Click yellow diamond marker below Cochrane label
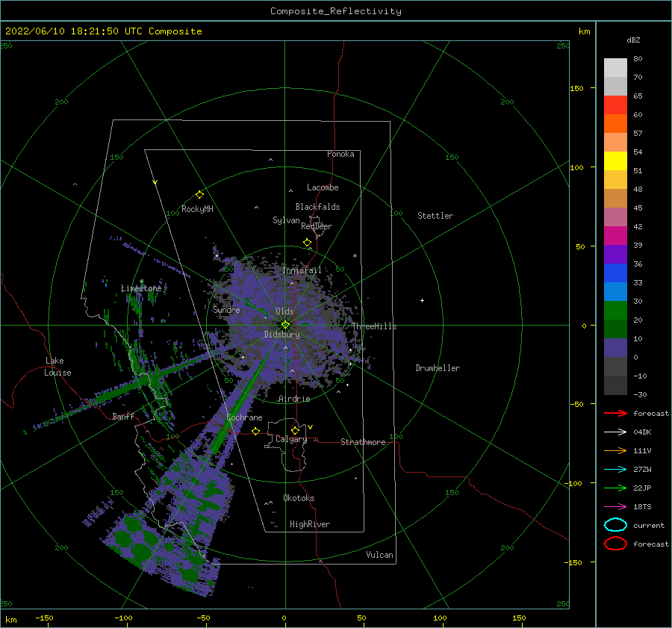This screenshot has width=672, height=628. pyautogui.click(x=256, y=431)
